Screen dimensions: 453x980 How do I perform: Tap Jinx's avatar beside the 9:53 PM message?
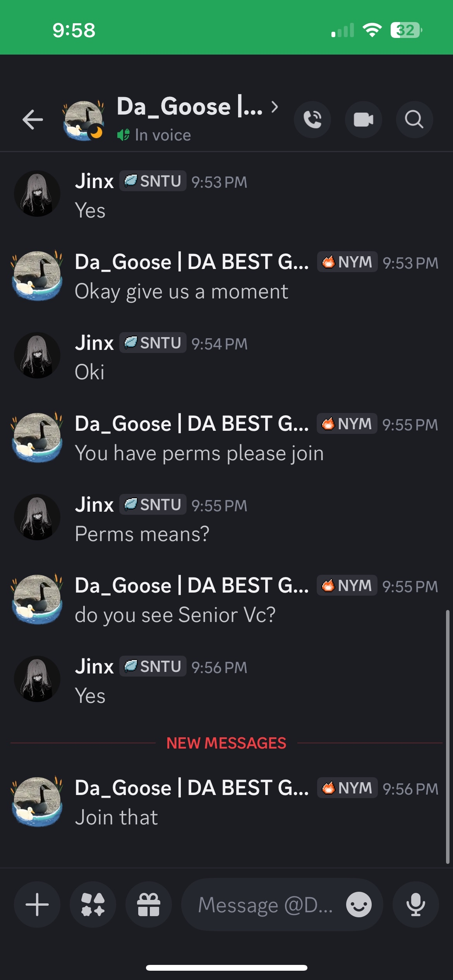[37, 193]
